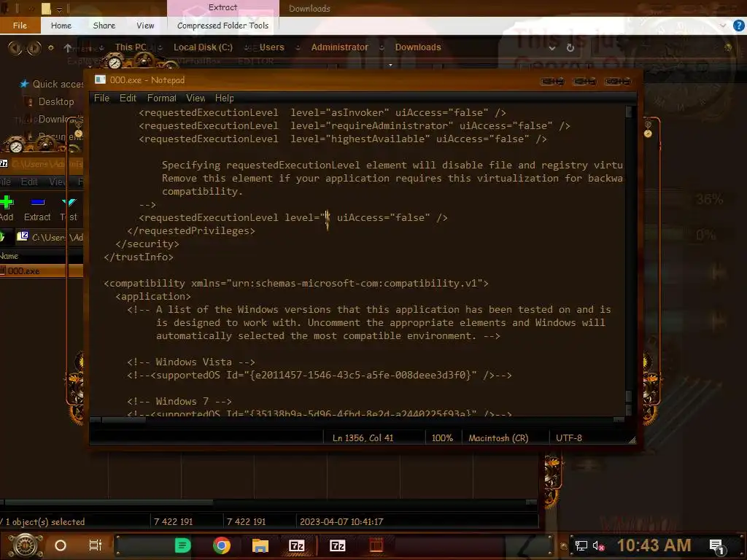The width and height of the screenshot is (747, 560).
Task: Expand the Explorer ribbon chevron
Action: point(723,26)
